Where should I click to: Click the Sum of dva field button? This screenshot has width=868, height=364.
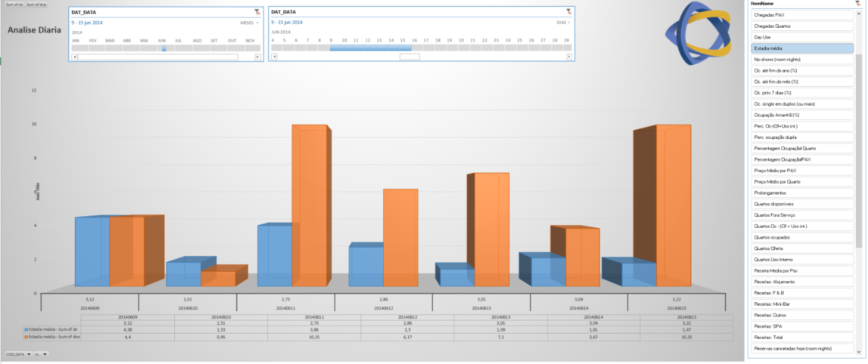tap(37, 4)
